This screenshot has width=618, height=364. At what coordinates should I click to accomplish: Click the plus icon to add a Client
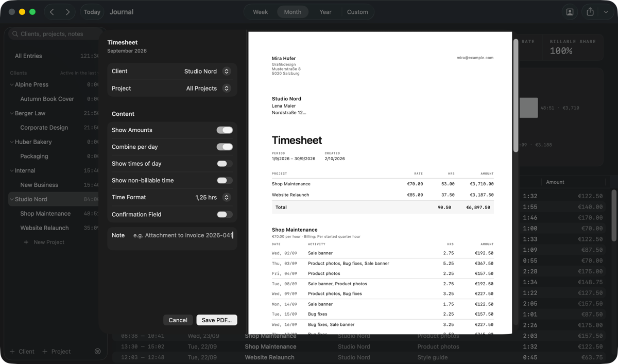click(12, 352)
